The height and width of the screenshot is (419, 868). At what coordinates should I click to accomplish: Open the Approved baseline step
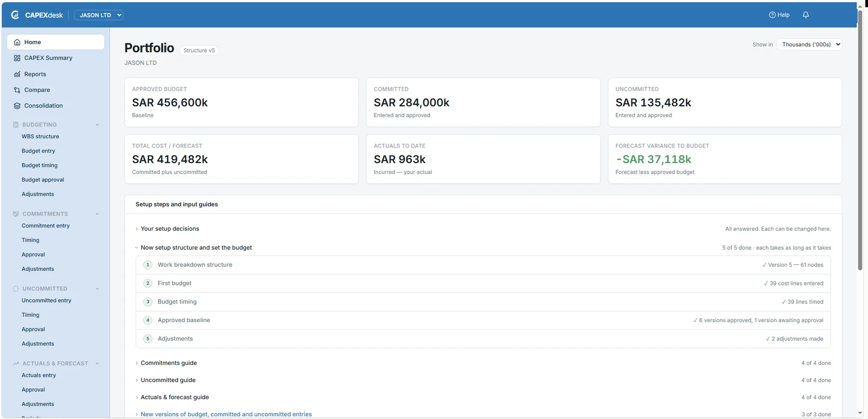(483, 320)
